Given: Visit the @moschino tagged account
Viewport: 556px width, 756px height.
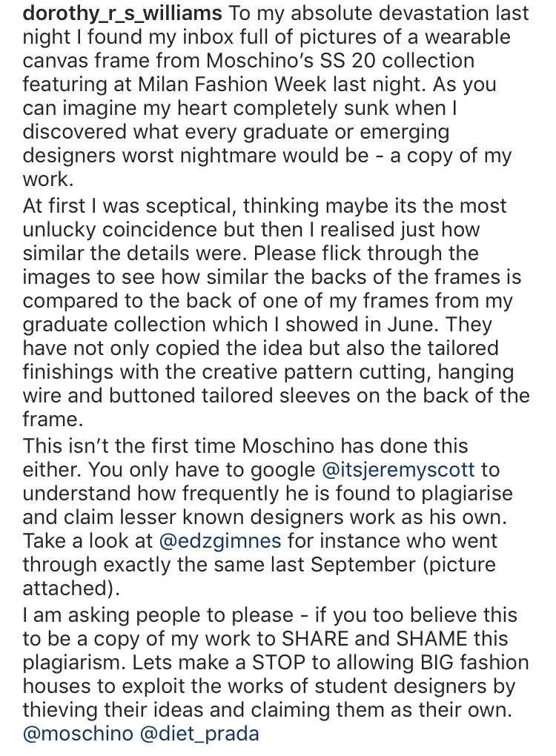Looking at the screenshot, I should 78,734.
